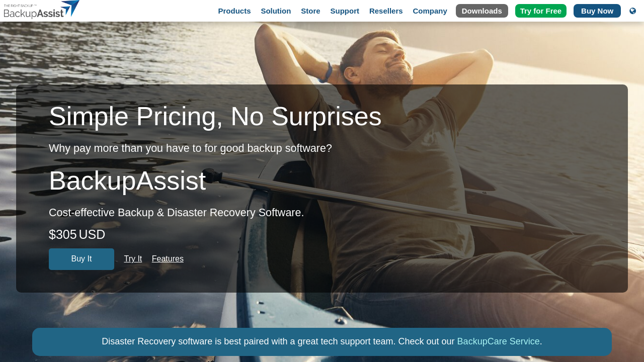Expand the Company menu

point(430,11)
